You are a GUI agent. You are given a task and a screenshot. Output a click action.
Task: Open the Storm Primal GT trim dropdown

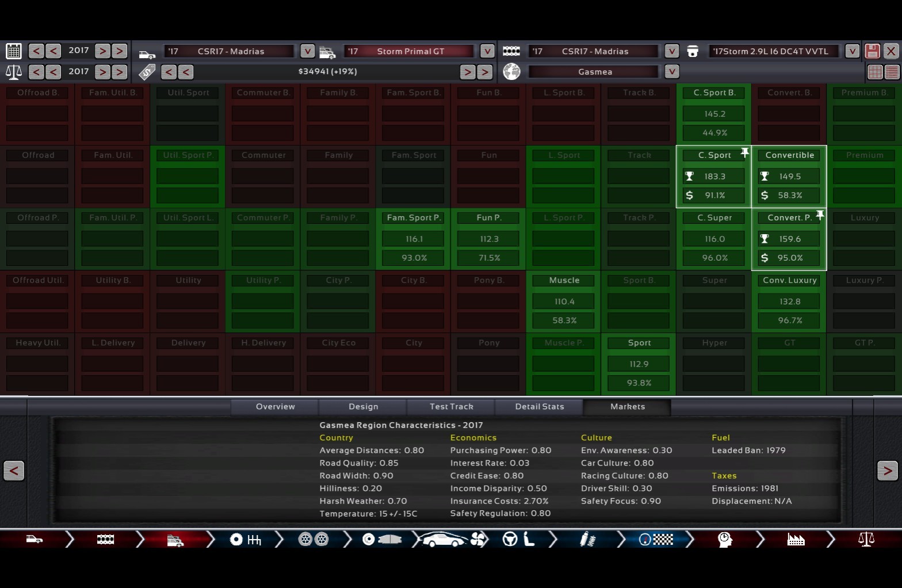pos(487,51)
